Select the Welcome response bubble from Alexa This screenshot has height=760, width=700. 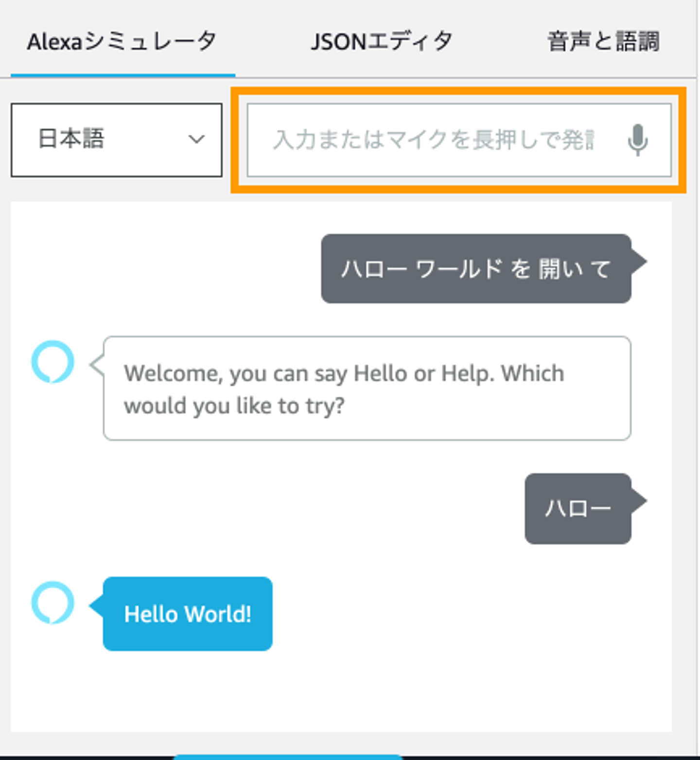(367, 389)
